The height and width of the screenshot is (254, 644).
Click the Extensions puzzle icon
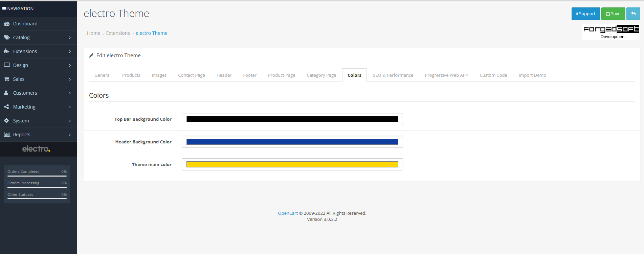point(7,51)
